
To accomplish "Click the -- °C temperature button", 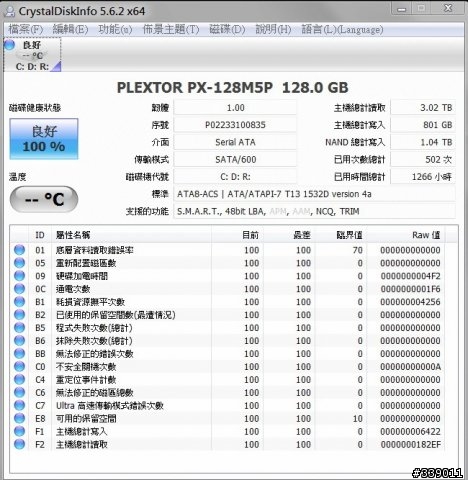I will [44, 199].
